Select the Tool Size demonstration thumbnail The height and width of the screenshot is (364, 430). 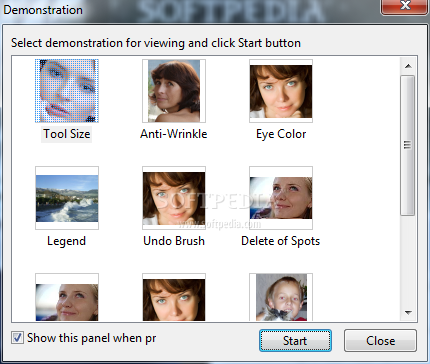(x=67, y=91)
